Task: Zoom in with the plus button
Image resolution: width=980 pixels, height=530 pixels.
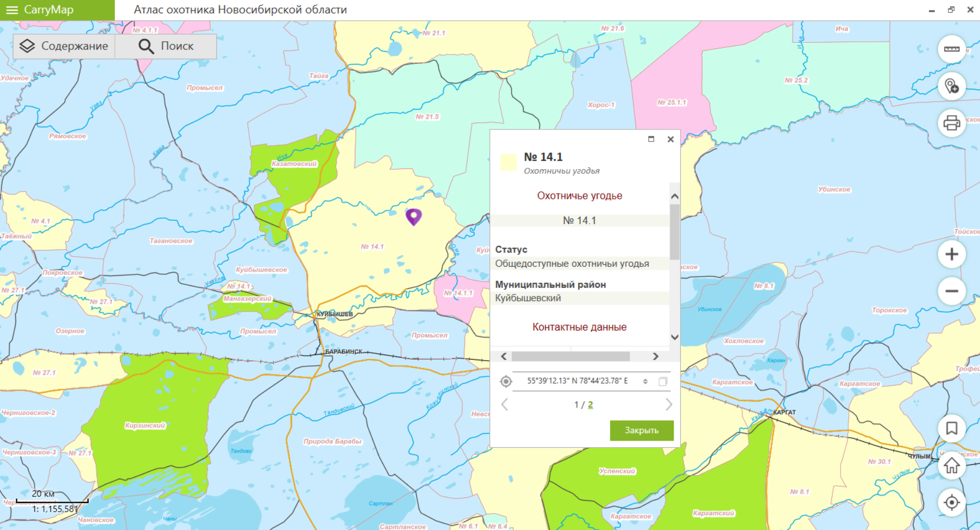Action: [951, 254]
